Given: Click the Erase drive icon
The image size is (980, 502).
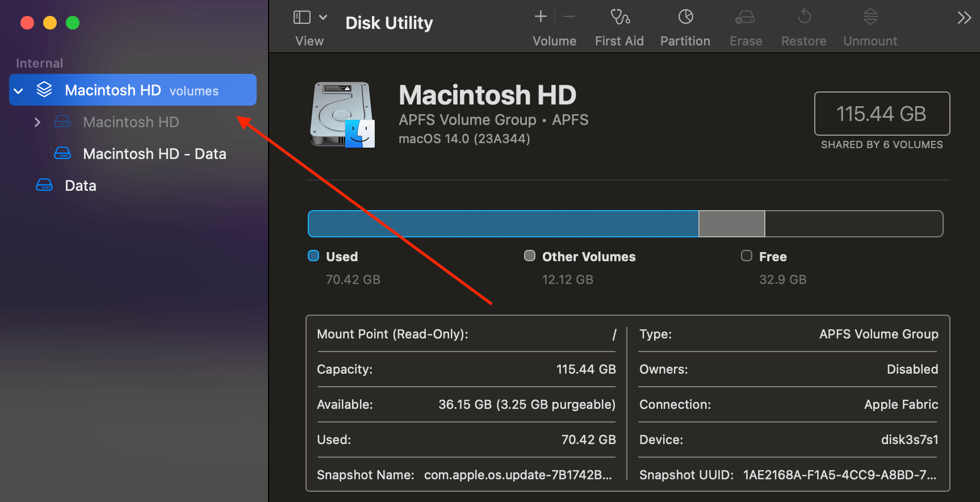Looking at the screenshot, I should click(x=745, y=18).
